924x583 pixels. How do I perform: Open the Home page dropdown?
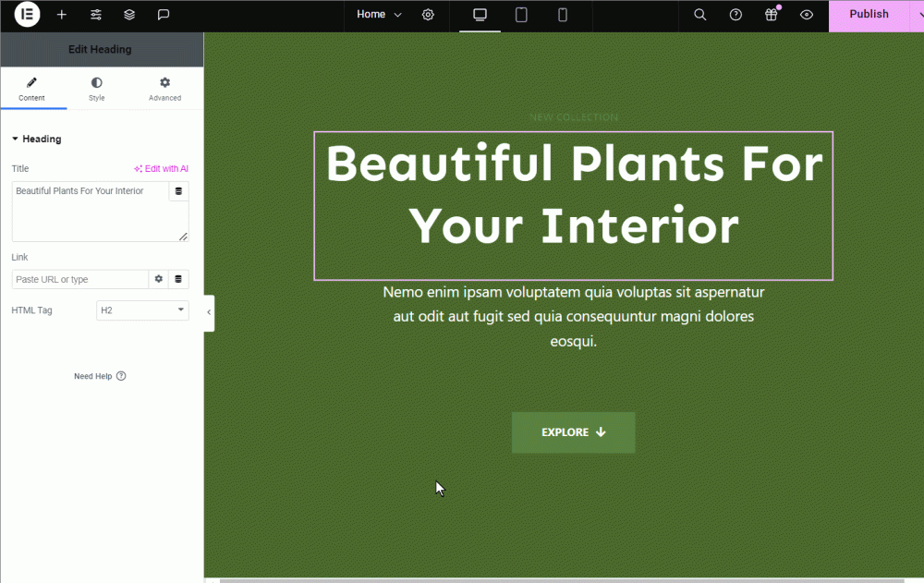click(379, 15)
